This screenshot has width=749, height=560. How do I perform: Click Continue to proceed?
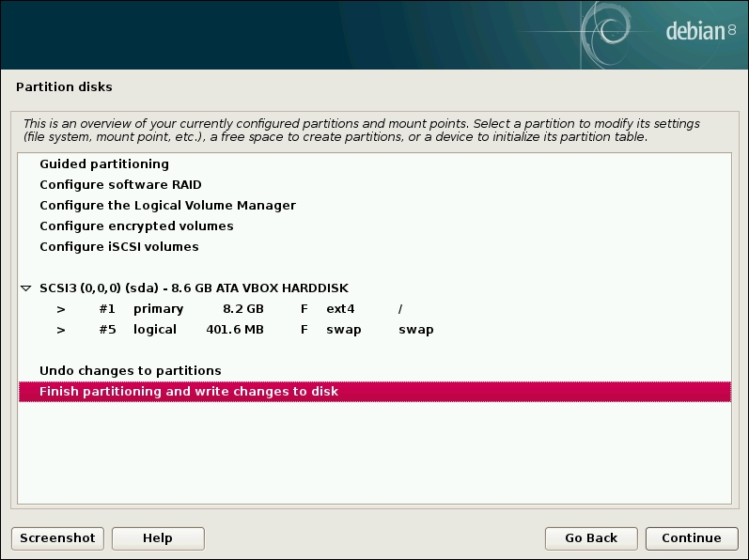692,538
